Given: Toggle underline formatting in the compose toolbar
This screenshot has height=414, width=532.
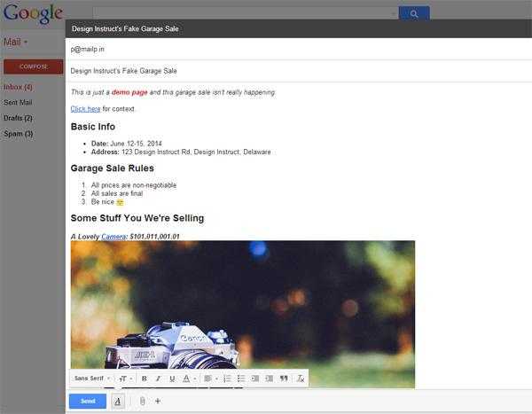Looking at the screenshot, I should pos(172,379).
